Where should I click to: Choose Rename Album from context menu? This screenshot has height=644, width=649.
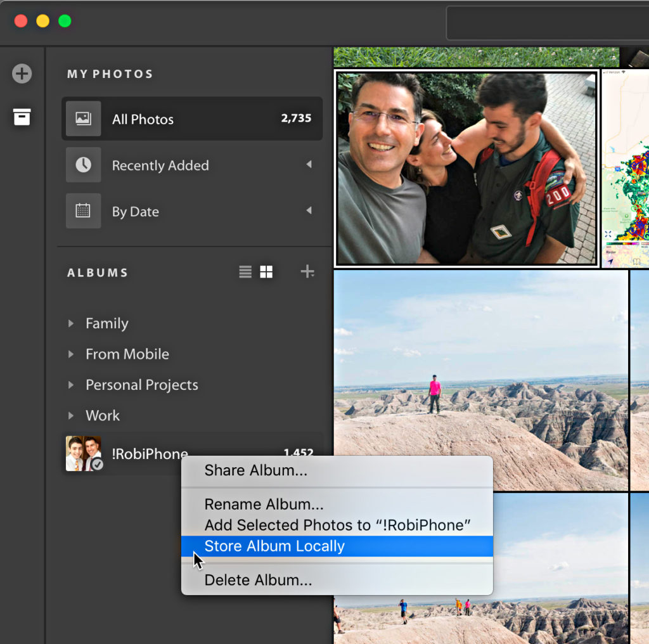[x=264, y=505]
